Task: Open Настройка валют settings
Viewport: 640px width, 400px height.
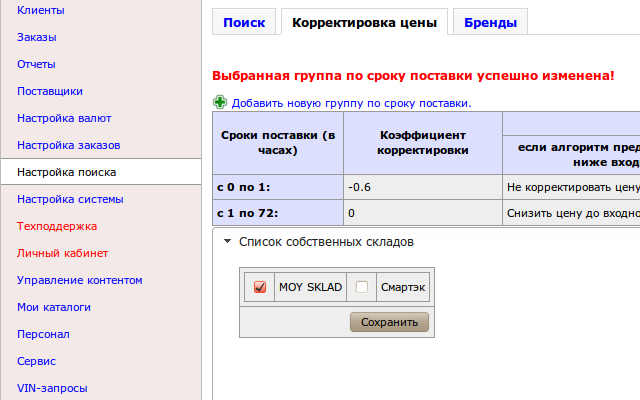Action: click(57, 118)
